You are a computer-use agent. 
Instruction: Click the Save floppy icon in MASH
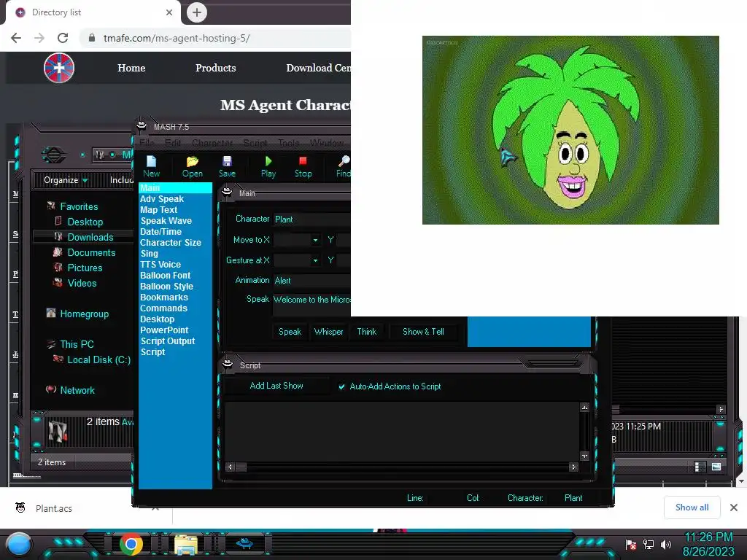(x=227, y=161)
